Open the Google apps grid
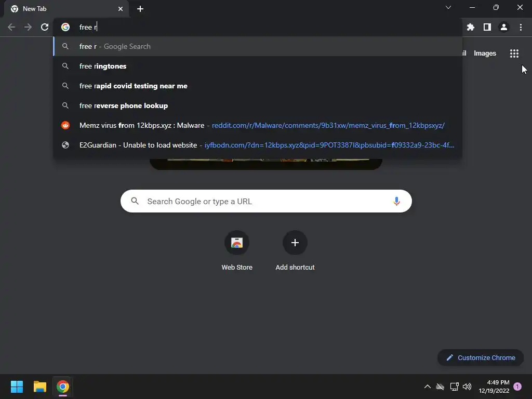The height and width of the screenshot is (399, 532). click(x=514, y=54)
